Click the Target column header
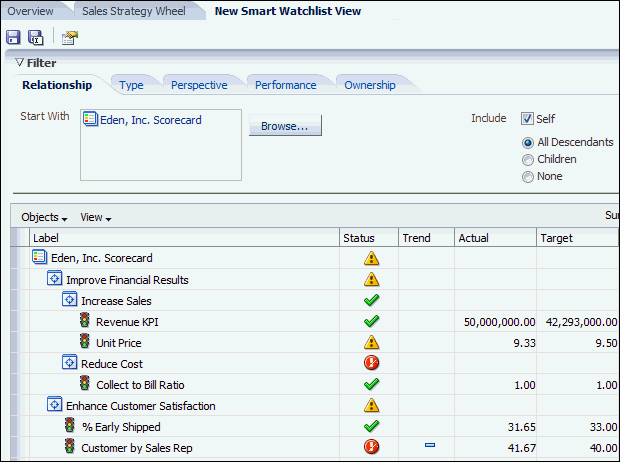Image resolution: width=620 pixels, height=462 pixels. click(x=577, y=238)
